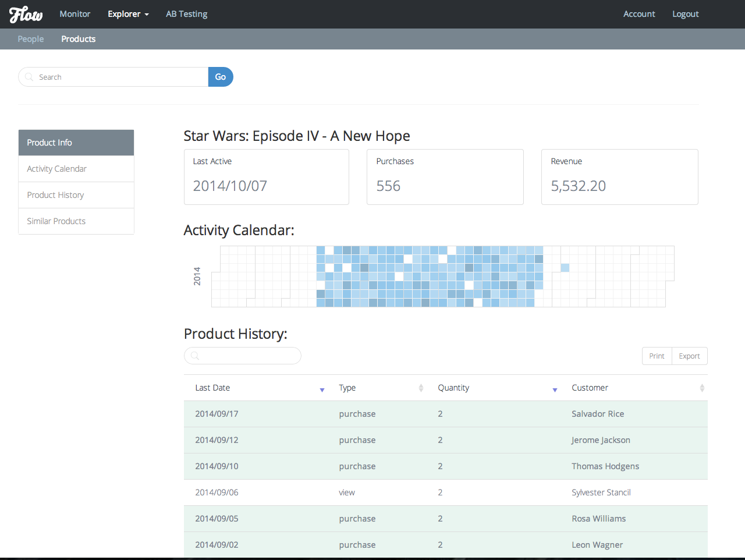Open the Explorer dropdown menu
The width and height of the screenshot is (745, 560).
pyautogui.click(x=128, y=14)
